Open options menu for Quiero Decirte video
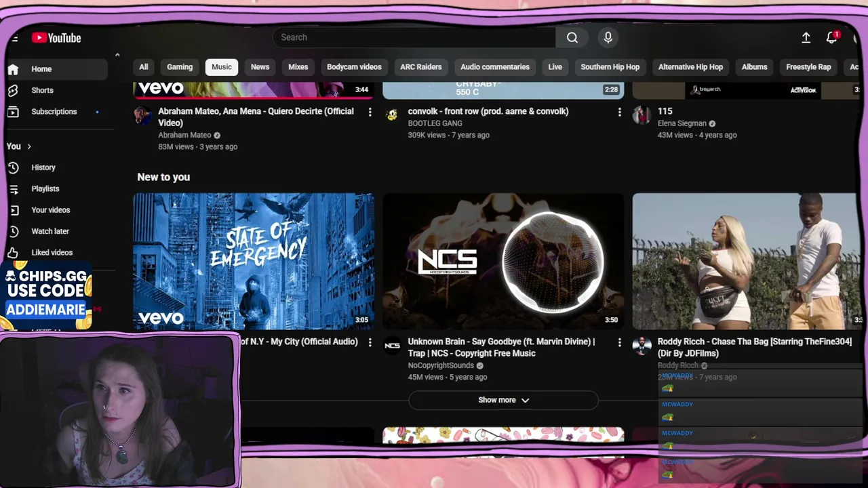Image resolution: width=868 pixels, height=488 pixels. point(370,112)
